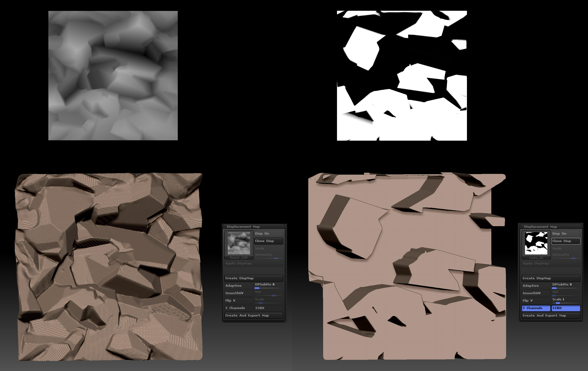Toggle Disp On in the right panel

(566, 234)
